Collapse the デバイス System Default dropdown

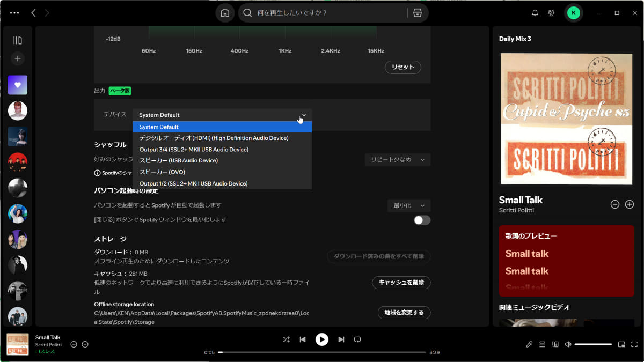(222, 115)
